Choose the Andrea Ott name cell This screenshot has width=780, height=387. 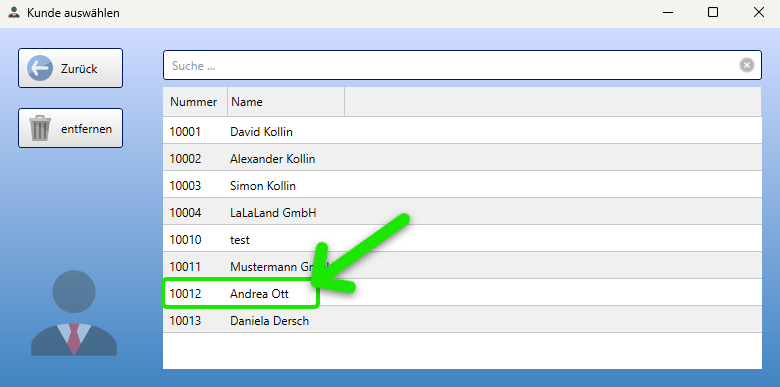click(259, 293)
